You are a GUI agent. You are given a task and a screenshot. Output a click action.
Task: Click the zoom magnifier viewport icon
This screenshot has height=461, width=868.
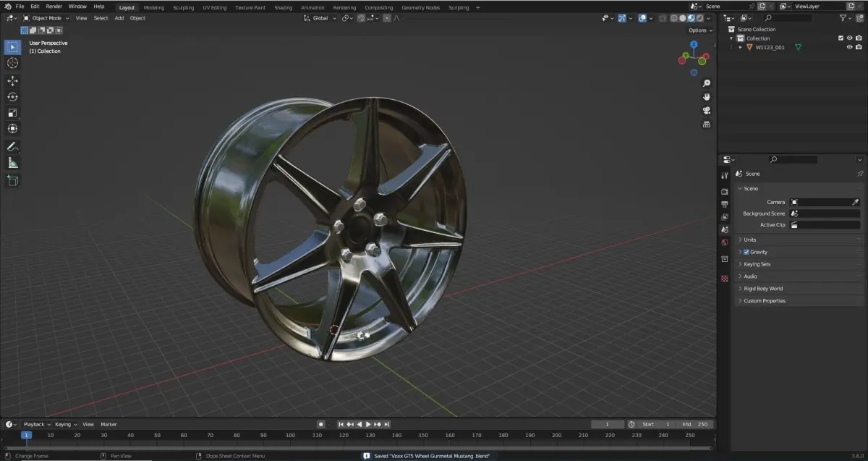click(707, 83)
